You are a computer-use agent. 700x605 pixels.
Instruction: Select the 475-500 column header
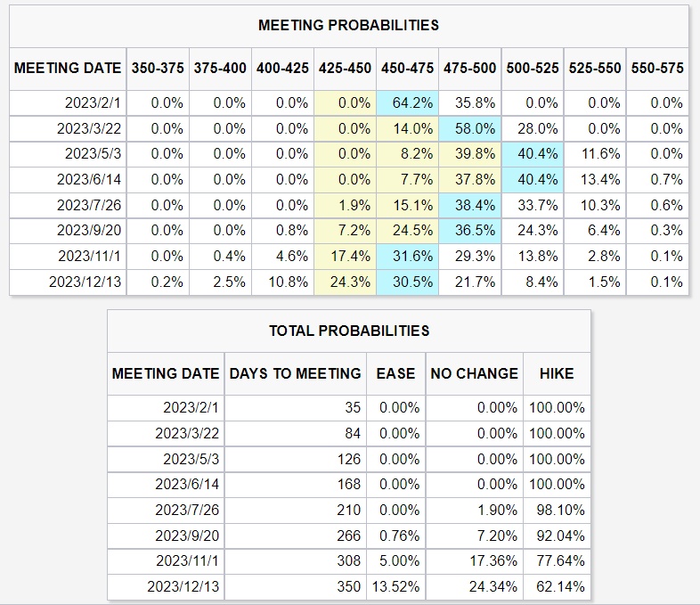(469, 69)
